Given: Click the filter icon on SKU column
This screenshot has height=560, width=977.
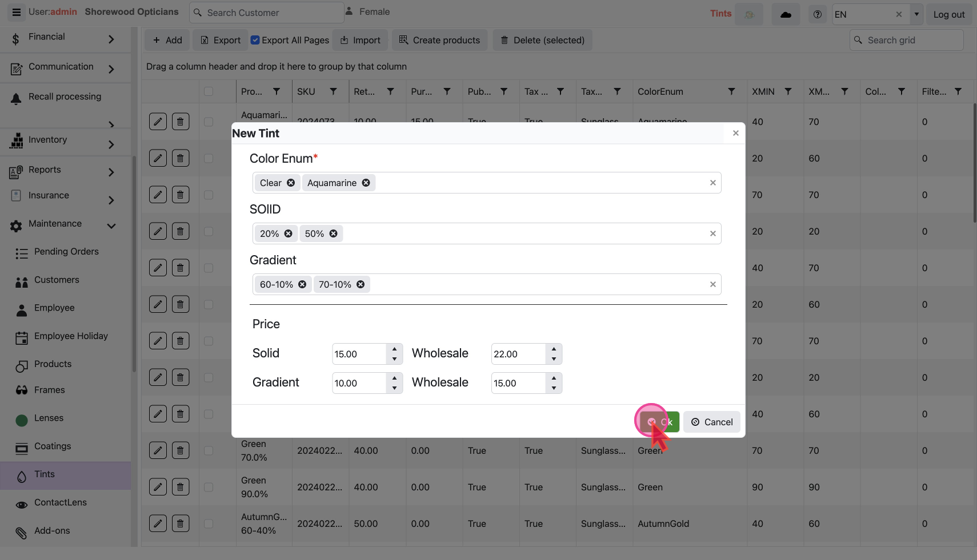Looking at the screenshot, I should [x=333, y=91].
